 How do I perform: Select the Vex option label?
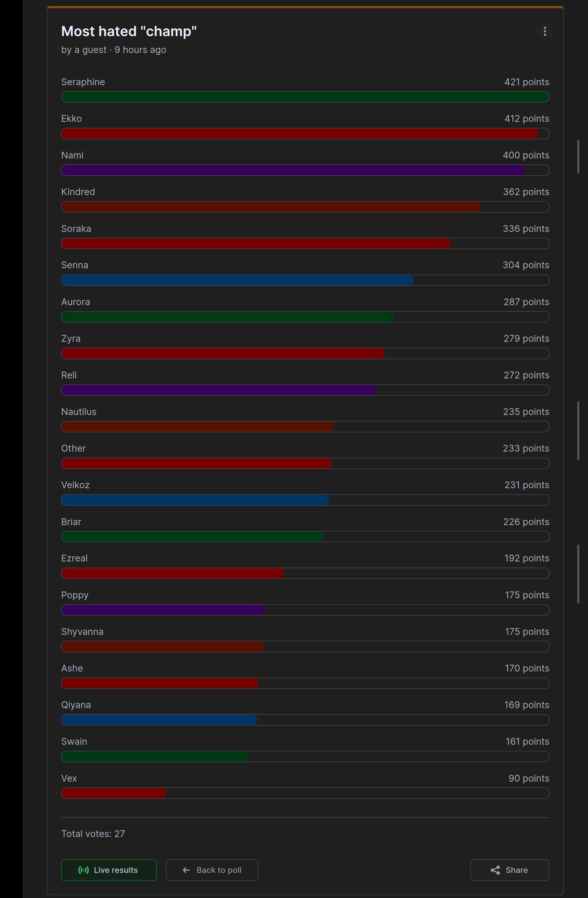[x=69, y=778]
